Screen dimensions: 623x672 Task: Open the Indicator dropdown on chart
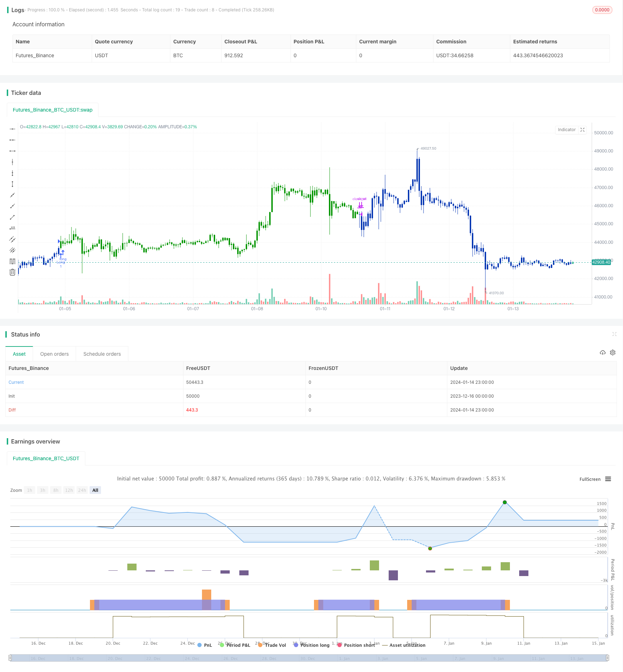pyautogui.click(x=566, y=130)
